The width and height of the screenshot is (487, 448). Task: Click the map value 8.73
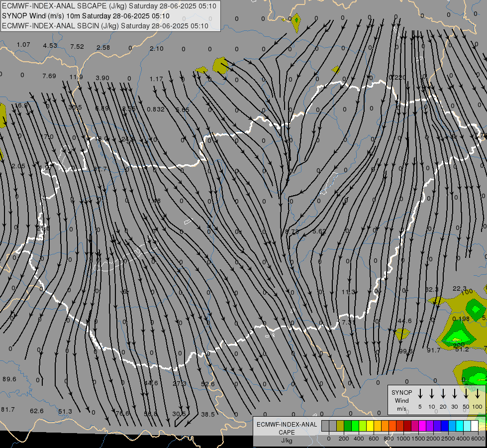[x=292, y=231]
